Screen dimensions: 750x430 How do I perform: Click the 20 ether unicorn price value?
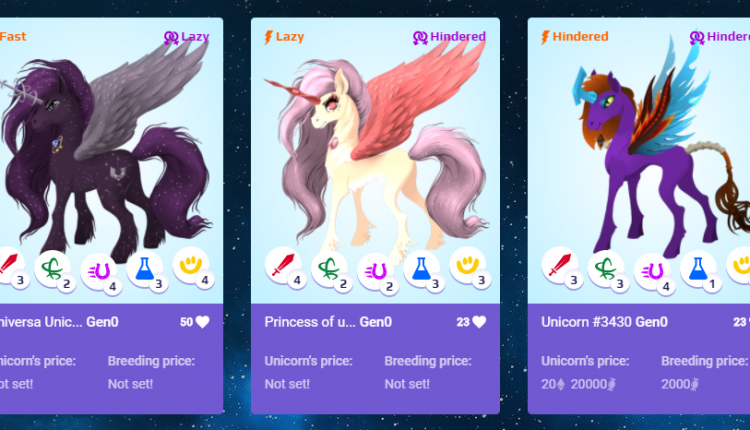coord(553,384)
